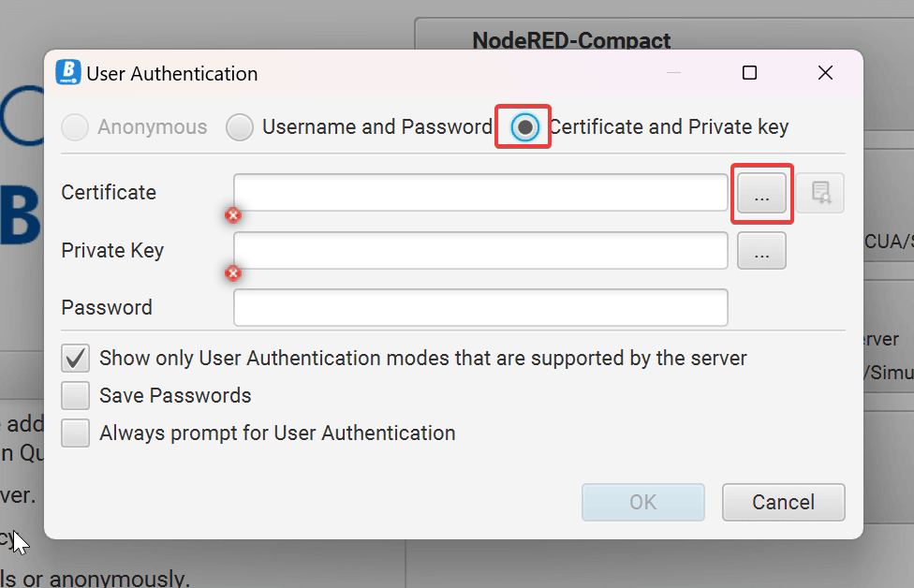Open the Certificate file browser with the ... button

pyautogui.click(x=761, y=194)
